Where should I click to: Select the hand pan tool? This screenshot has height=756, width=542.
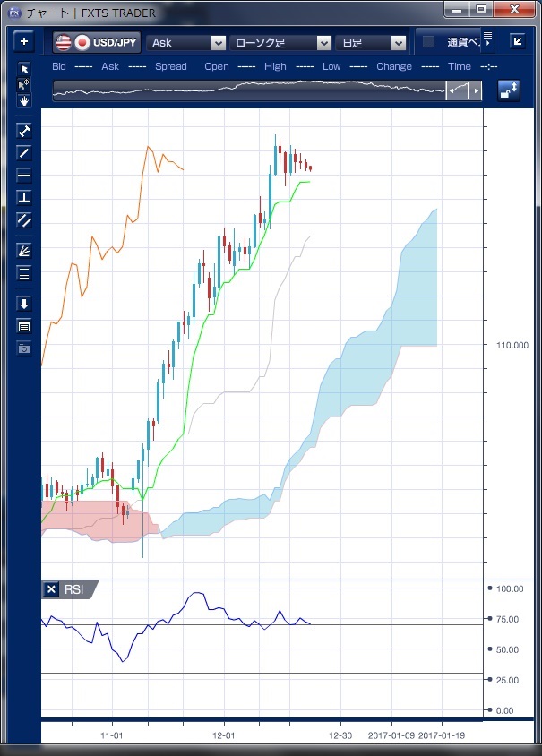(x=24, y=100)
